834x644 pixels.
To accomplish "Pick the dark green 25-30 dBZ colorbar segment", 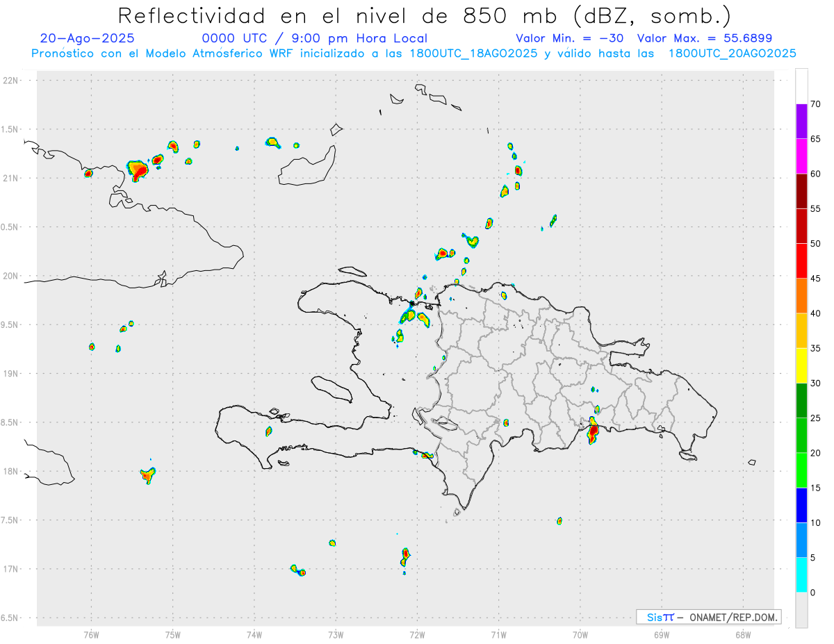I will click(801, 401).
